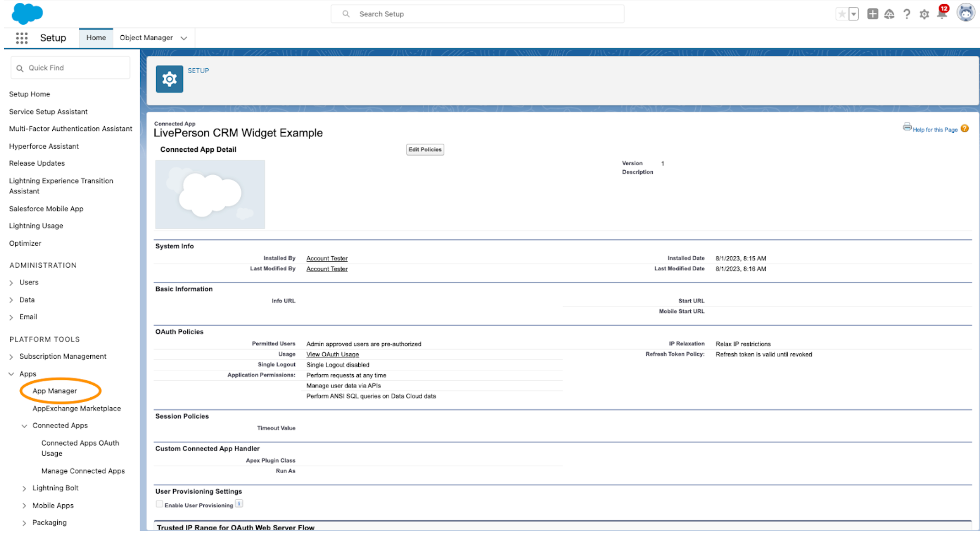Open the setup gear icon in header
The image size is (980, 539).
tap(924, 14)
